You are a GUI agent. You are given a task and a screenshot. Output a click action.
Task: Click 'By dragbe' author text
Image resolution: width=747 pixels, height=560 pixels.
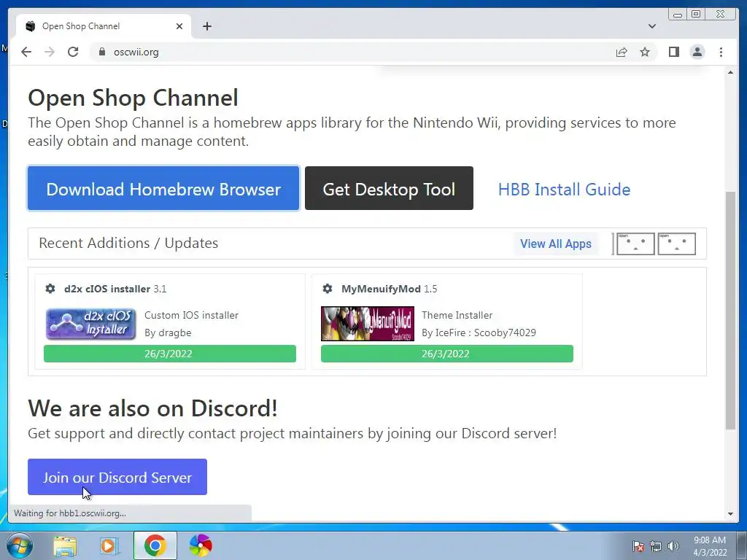click(x=168, y=332)
